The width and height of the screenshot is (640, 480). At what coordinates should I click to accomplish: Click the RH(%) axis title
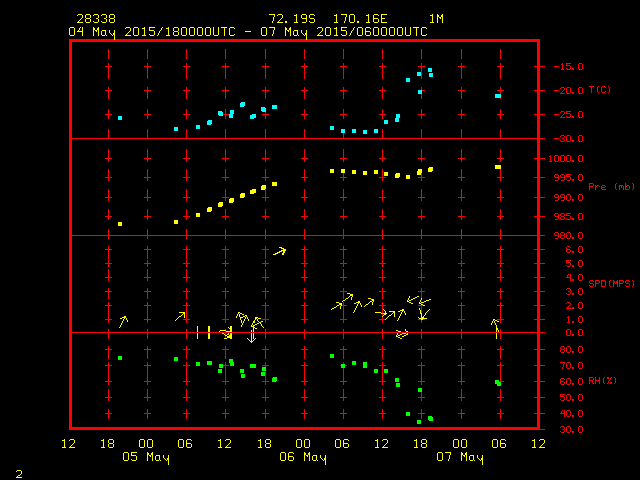coord(602,381)
